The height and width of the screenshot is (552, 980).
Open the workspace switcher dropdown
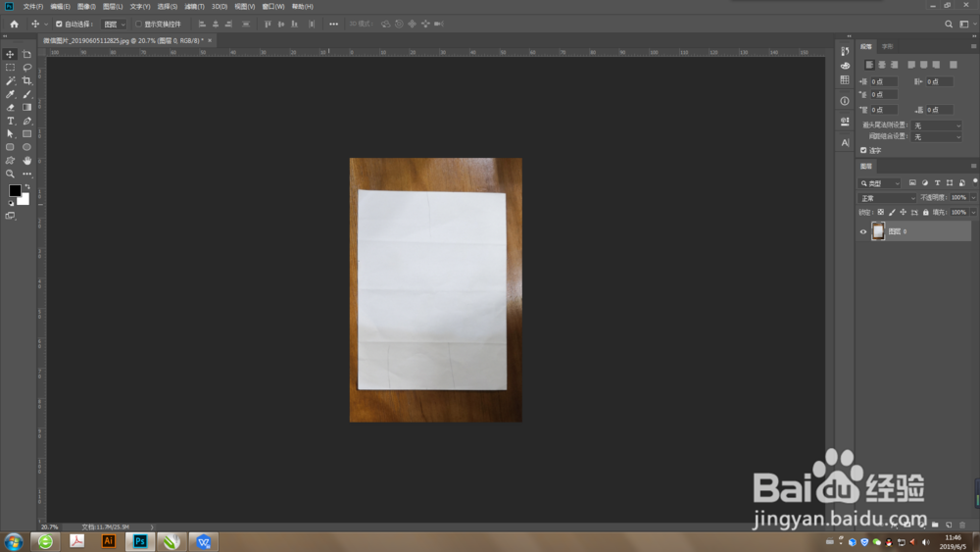coord(967,24)
